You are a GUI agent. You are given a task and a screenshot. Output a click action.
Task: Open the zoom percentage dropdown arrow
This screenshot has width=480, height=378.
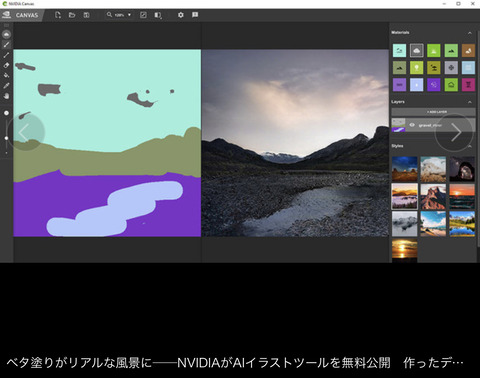(129, 15)
